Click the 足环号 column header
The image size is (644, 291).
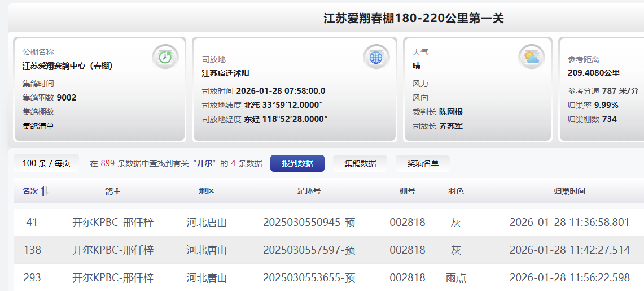tap(309, 192)
